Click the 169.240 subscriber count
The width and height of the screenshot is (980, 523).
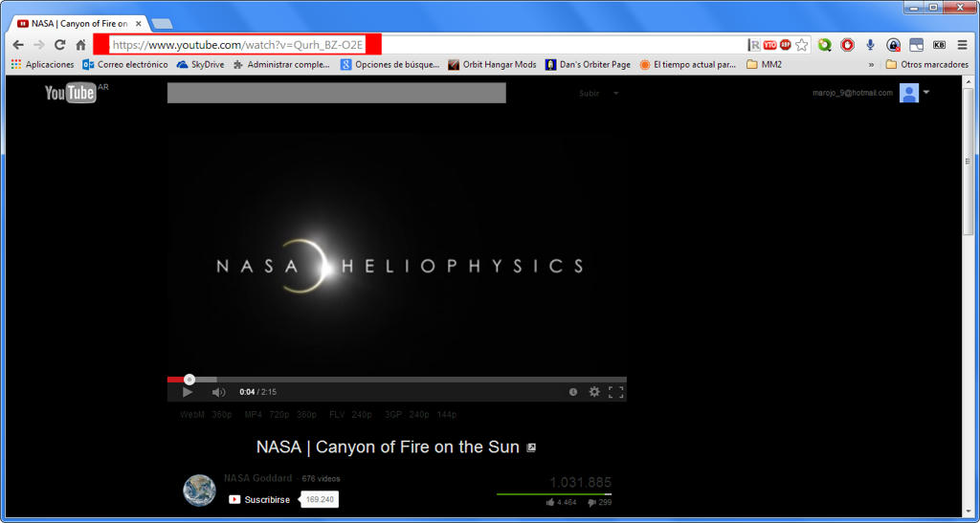pos(320,500)
